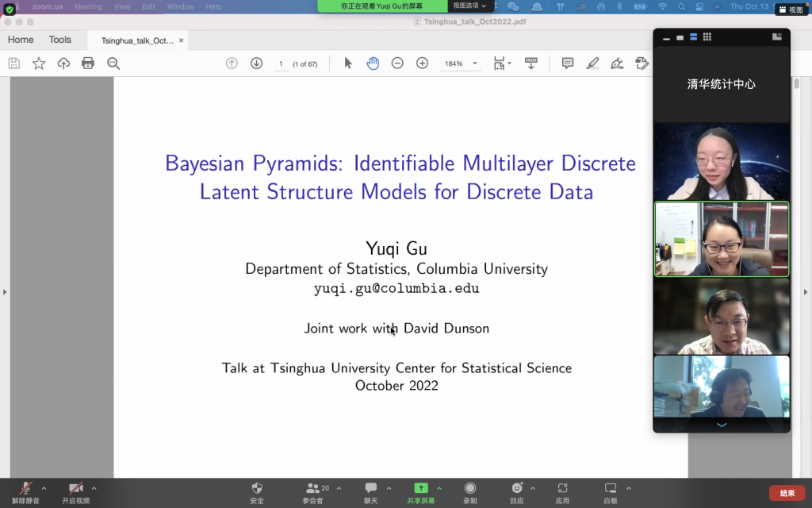
Task: Switch to the Tools tab
Action: [x=59, y=40]
